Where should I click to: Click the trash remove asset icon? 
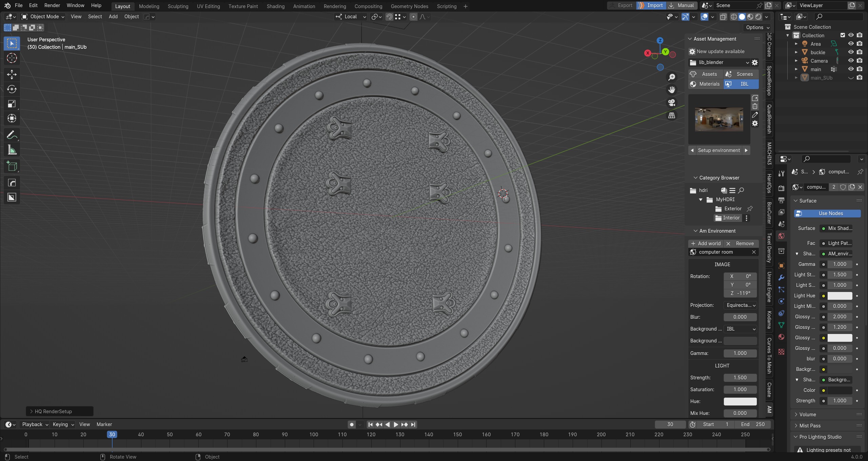pyautogui.click(x=755, y=107)
